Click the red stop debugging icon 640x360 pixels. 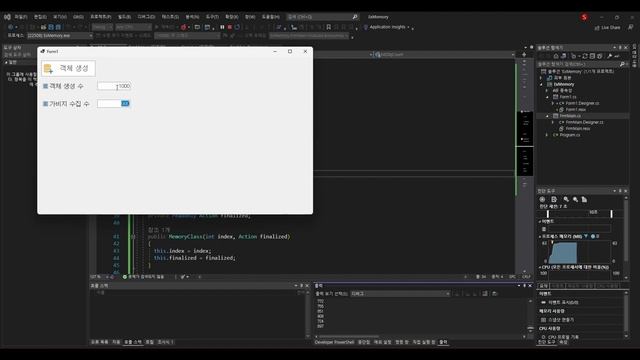coord(230,27)
